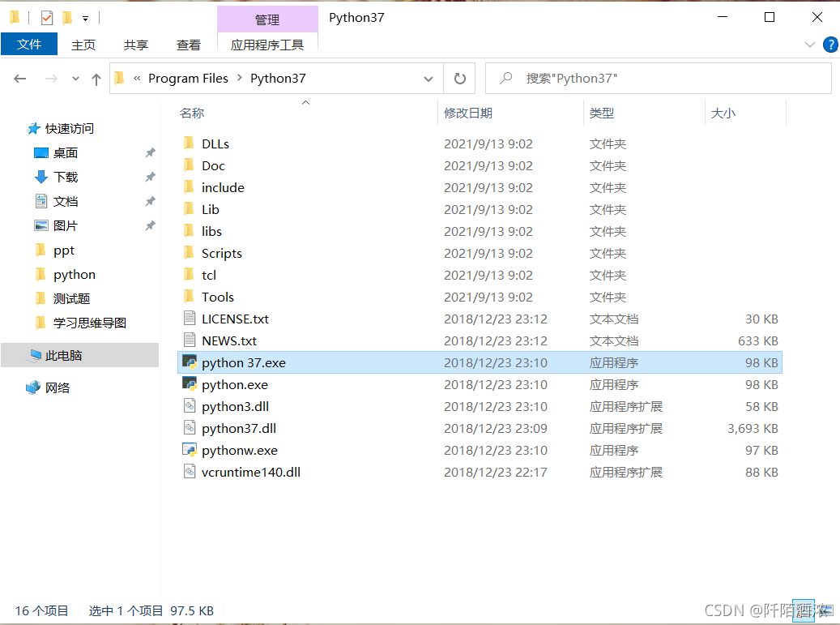Viewport: 840px width, 625px height.
Task: Open the 应用程序工具 tab
Action: 267,45
